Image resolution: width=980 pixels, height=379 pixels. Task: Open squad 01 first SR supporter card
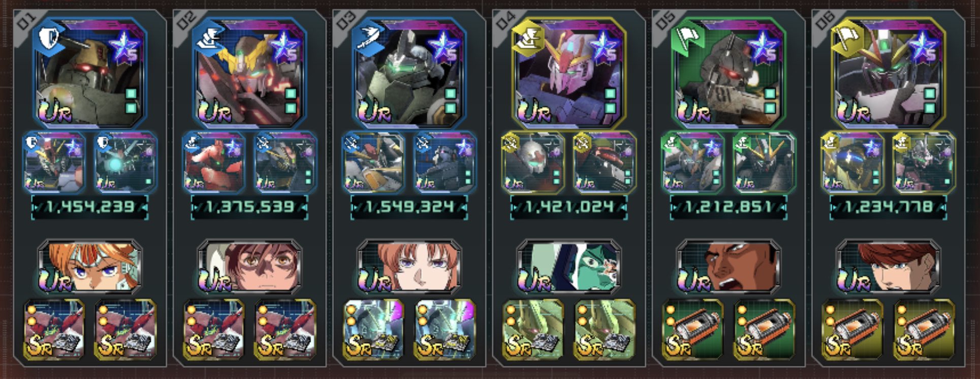[54, 329]
